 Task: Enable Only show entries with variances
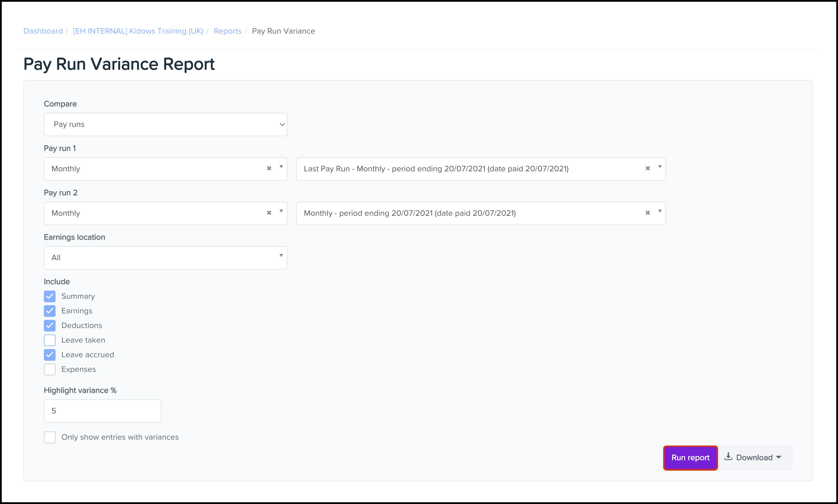point(50,437)
